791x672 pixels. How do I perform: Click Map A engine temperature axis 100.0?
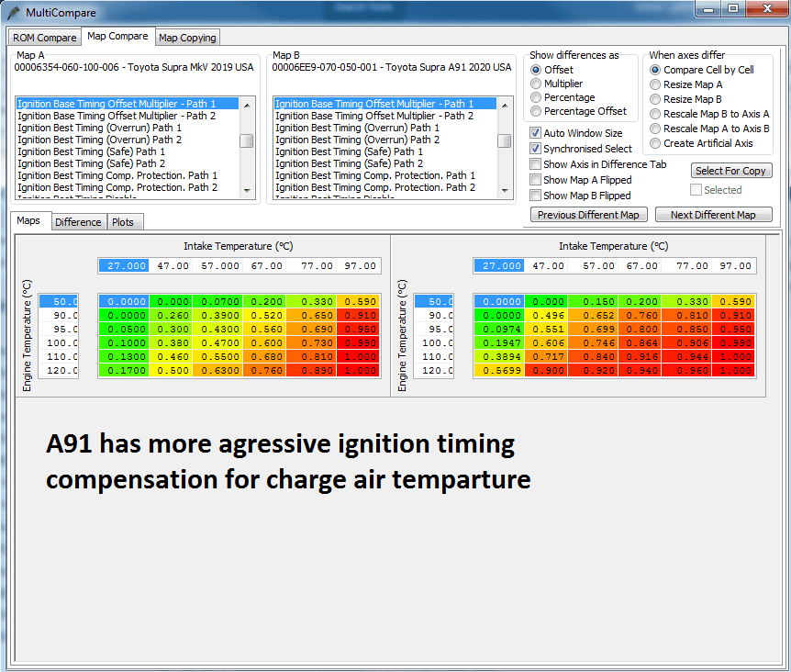point(59,343)
